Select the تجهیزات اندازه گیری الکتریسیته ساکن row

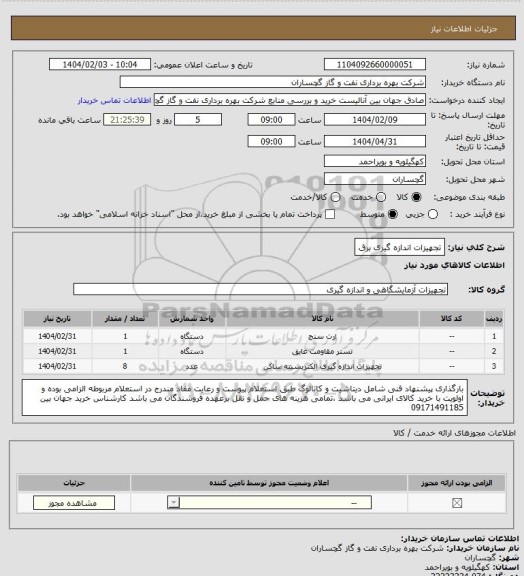264,366
